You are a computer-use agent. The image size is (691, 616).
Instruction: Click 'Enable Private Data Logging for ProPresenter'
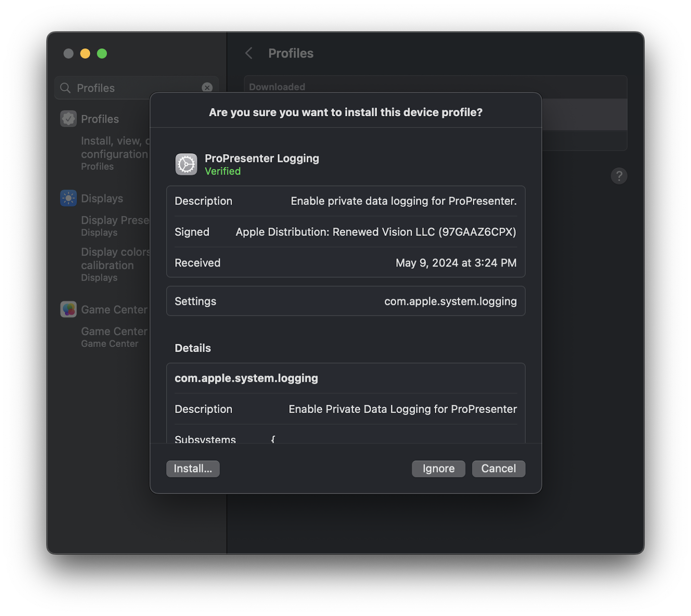[403, 410]
